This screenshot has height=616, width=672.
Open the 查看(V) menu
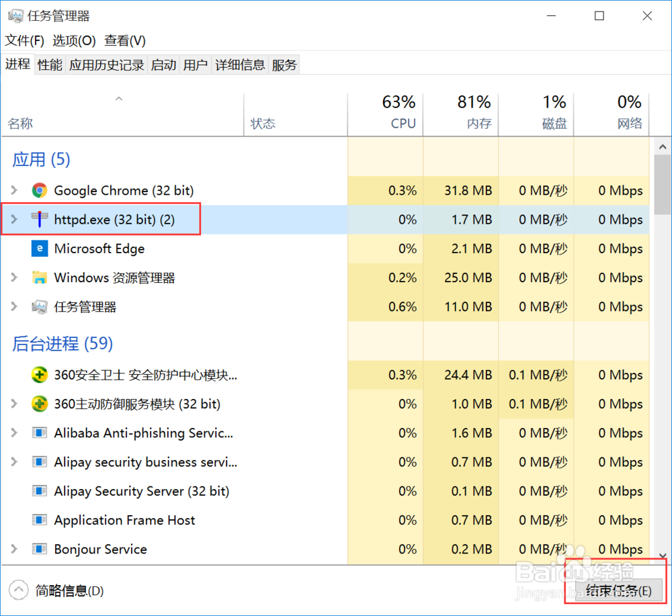[x=125, y=41]
